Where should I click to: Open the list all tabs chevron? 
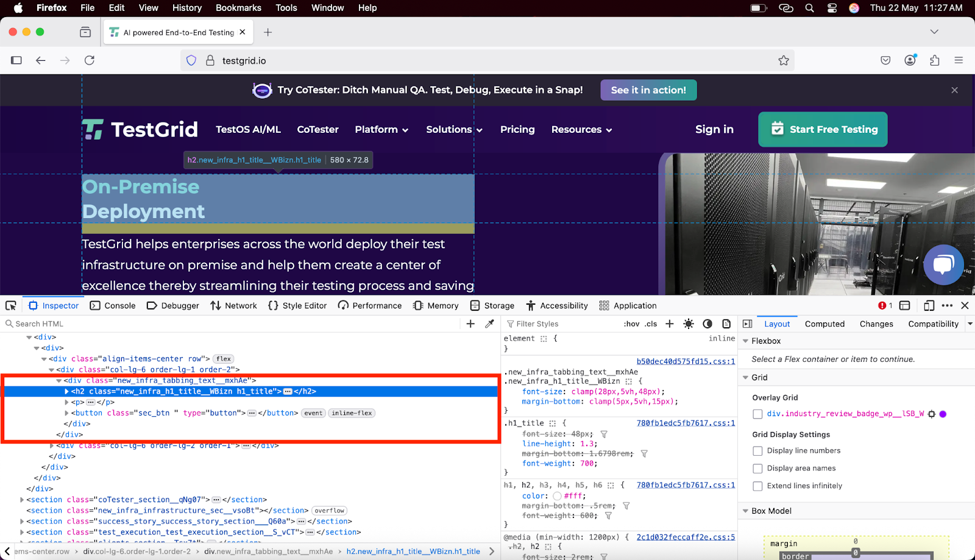coord(934,32)
